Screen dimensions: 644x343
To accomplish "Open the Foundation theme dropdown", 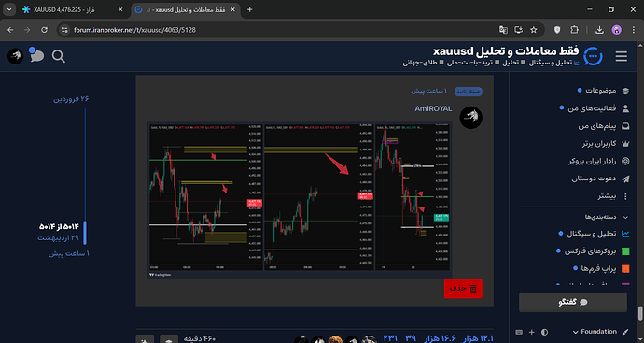I will (595, 332).
